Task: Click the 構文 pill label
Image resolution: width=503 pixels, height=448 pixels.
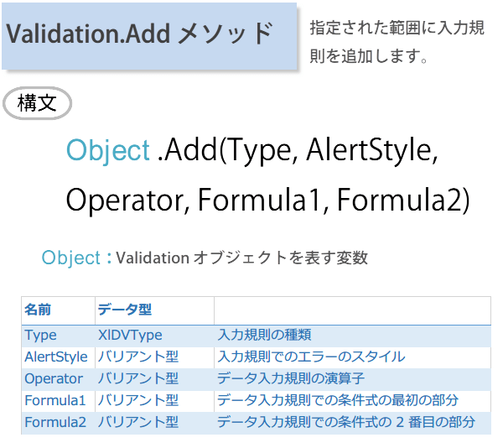Action: tap(38, 104)
